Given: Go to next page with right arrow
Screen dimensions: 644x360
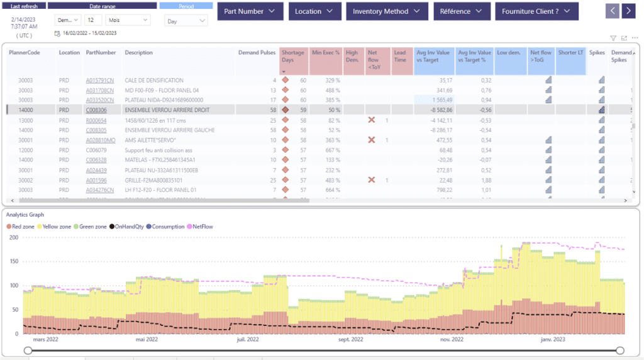Looking at the screenshot, I should tap(628, 11).
